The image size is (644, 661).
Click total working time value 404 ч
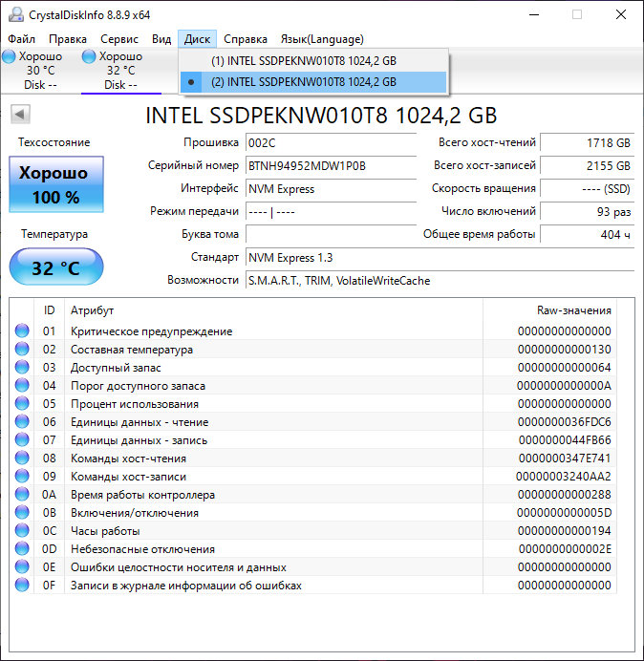[x=587, y=234]
